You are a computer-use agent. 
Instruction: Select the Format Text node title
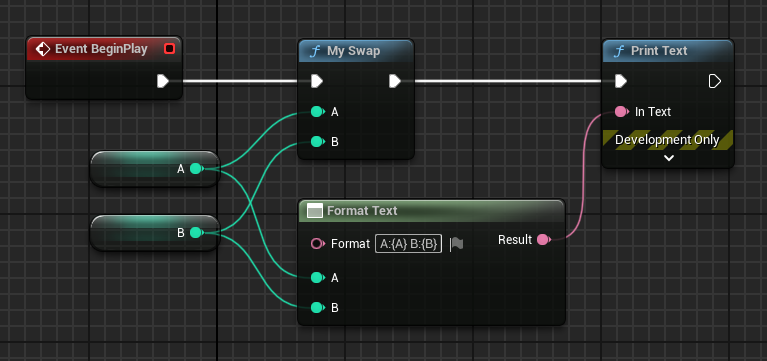pos(362,211)
